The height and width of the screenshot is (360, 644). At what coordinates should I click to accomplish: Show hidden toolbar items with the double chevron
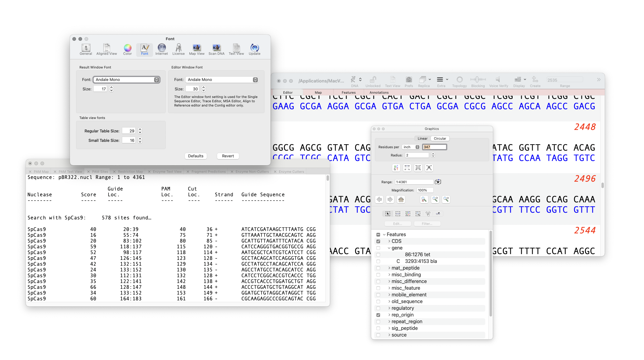[598, 80]
